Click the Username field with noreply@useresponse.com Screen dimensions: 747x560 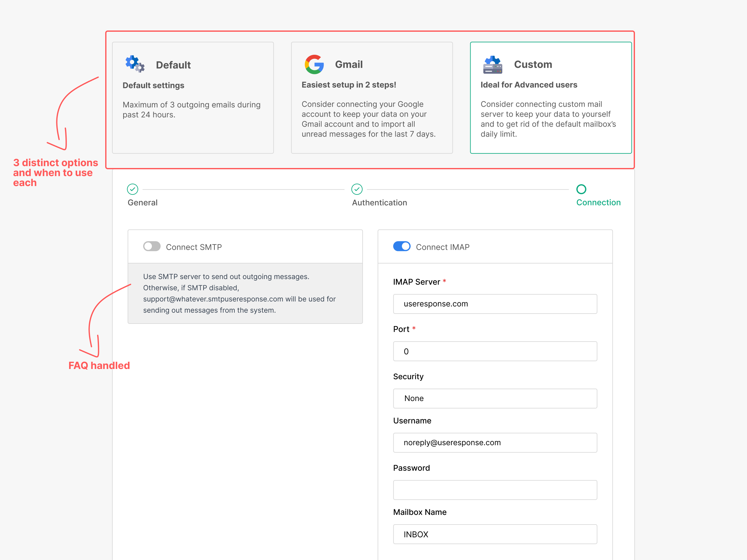[x=495, y=442]
